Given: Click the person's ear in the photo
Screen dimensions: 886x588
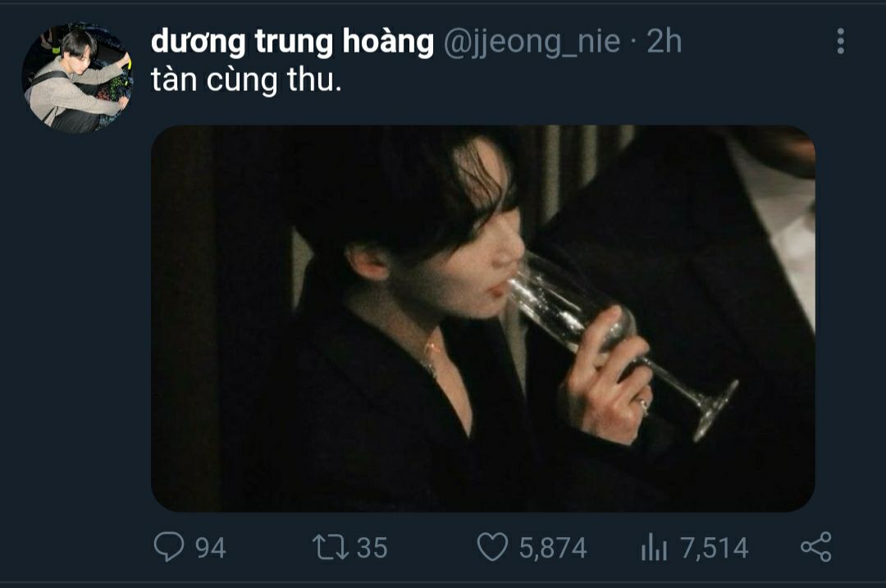Looking at the screenshot, I should tap(368, 262).
